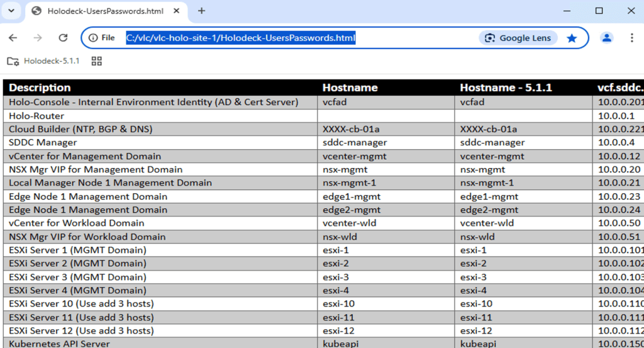Open the three-dot Chrome menu
This screenshot has width=644, height=348.
pos(631,38)
